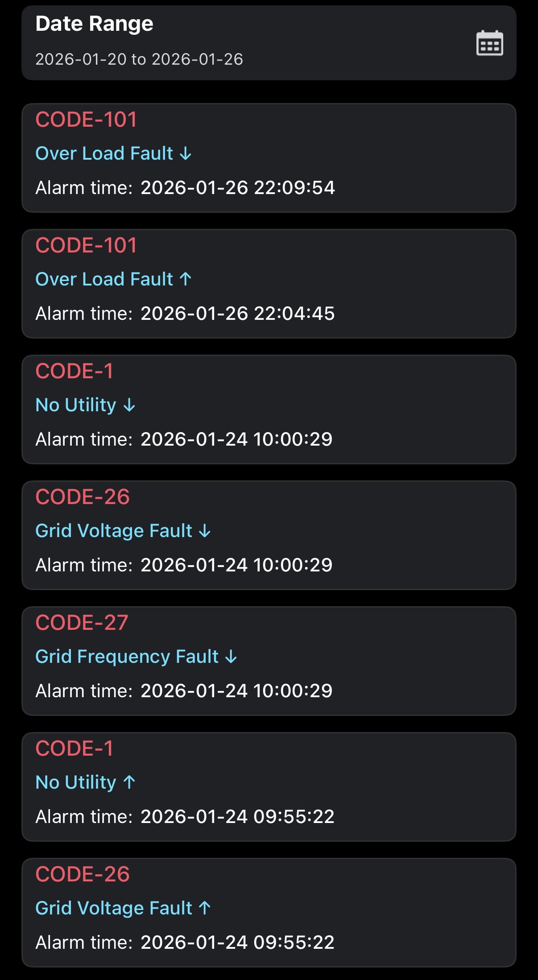Click alarm time 2026-01-26 22:09:54
Screen dimensions: 538x980
pos(237,188)
